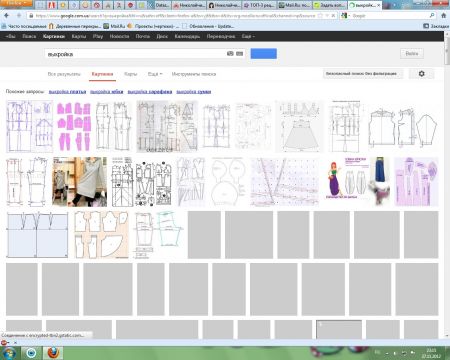The height and width of the screenshot is (360, 450).
Task: Open the on-screen keyboard icon in search field
Action: coord(239,53)
